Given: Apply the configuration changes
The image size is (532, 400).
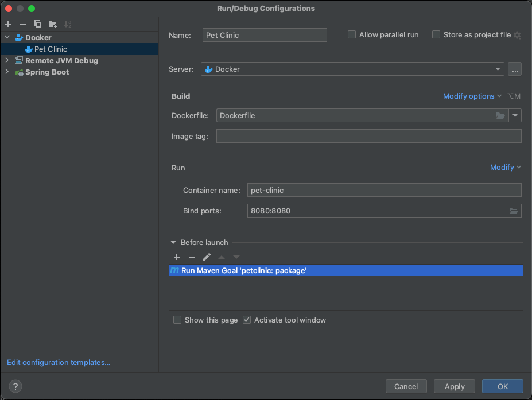Looking at the screenshot, I should click(x=454, y=386).
